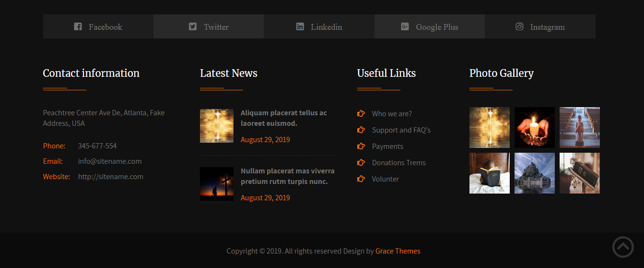Screen dimensions: 644x268
Task: Open the Google Plus social link
Action: pyautogui.click(x=430, y=26)
